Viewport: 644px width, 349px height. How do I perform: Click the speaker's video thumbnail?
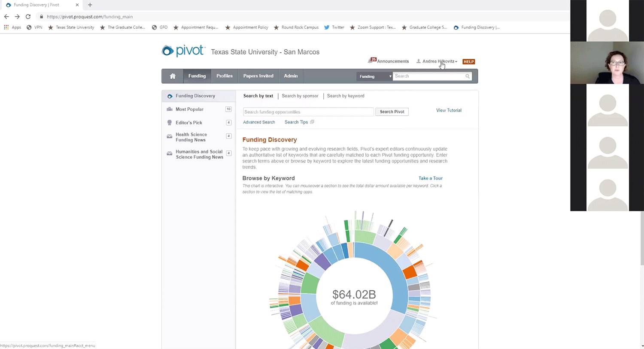pos(607,63)
